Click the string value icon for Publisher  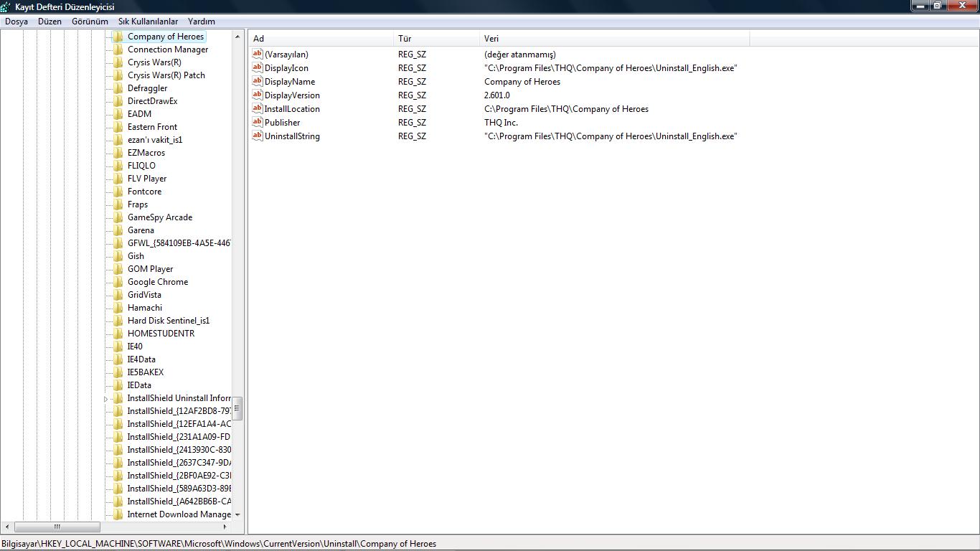point(258,122)
